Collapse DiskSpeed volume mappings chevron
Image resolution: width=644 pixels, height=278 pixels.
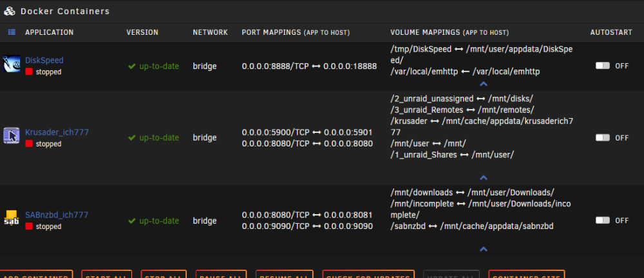[484, 84]
